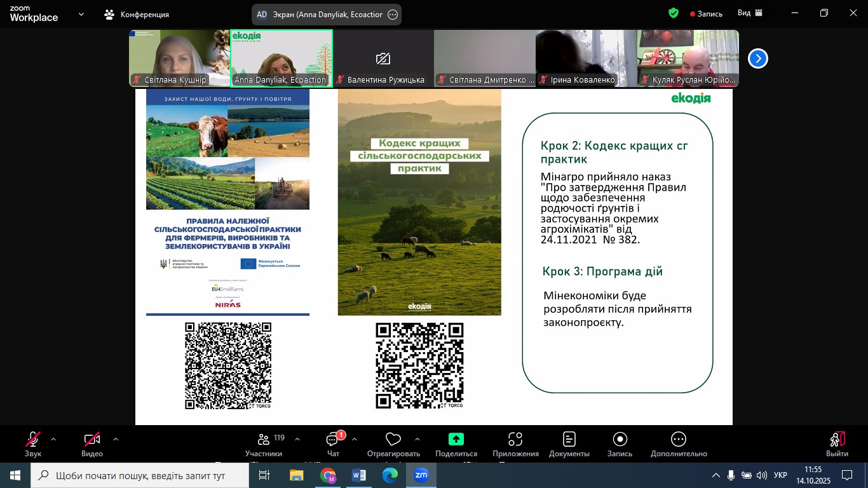Viewport: 868px width, 488px height.
Task: Click the green encryption shield icon
Action: [x=674, y=13]
